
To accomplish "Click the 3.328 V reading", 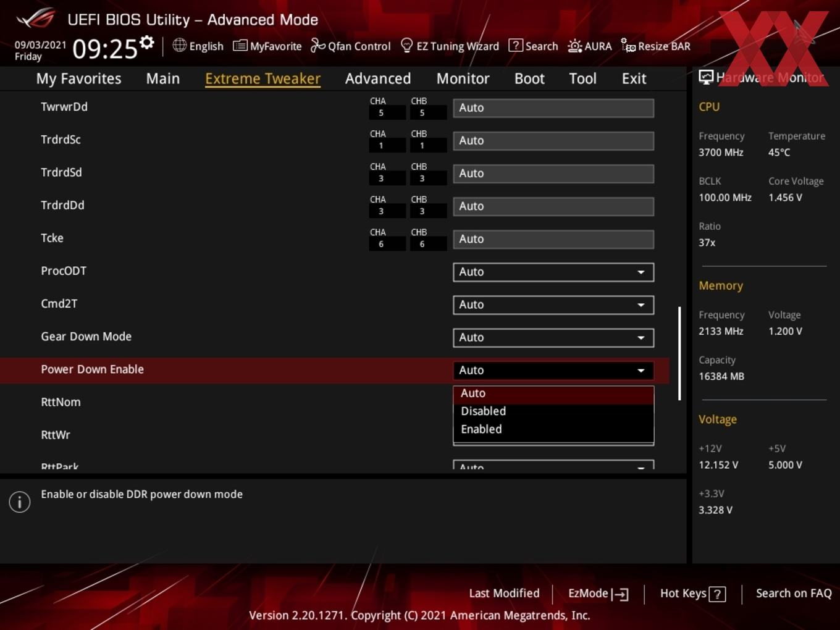I will 715,510.
